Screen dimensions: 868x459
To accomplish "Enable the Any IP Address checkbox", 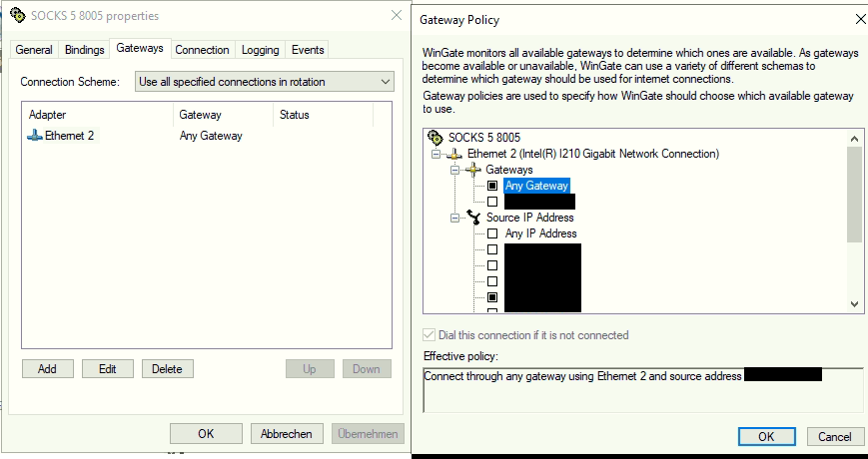I will (492, 233).
